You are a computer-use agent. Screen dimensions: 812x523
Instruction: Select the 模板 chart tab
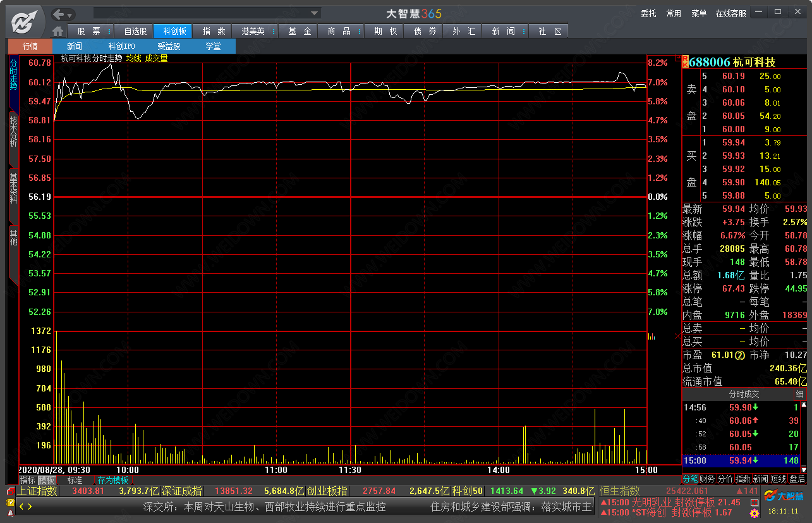(x=46, y=480)
